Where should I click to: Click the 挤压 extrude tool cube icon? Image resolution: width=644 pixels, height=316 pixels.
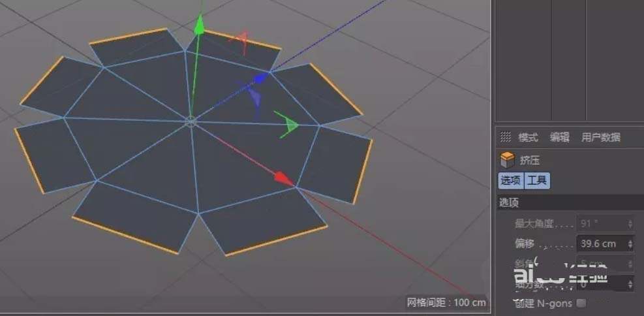(x=507, y=160)
